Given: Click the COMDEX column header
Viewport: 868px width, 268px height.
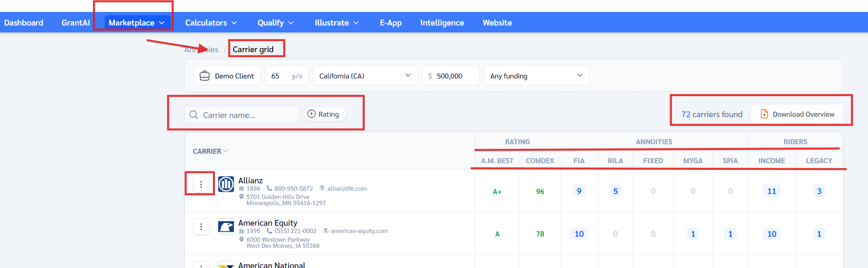Looking at the screenshot, I should (x=540, y=161).
